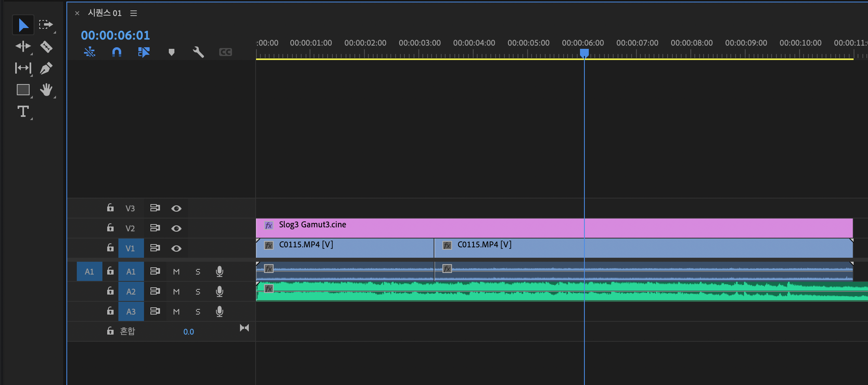Toggle sync lock on V3 track
The height and width of the screenshot is (385, 868).
click(155, 208)
